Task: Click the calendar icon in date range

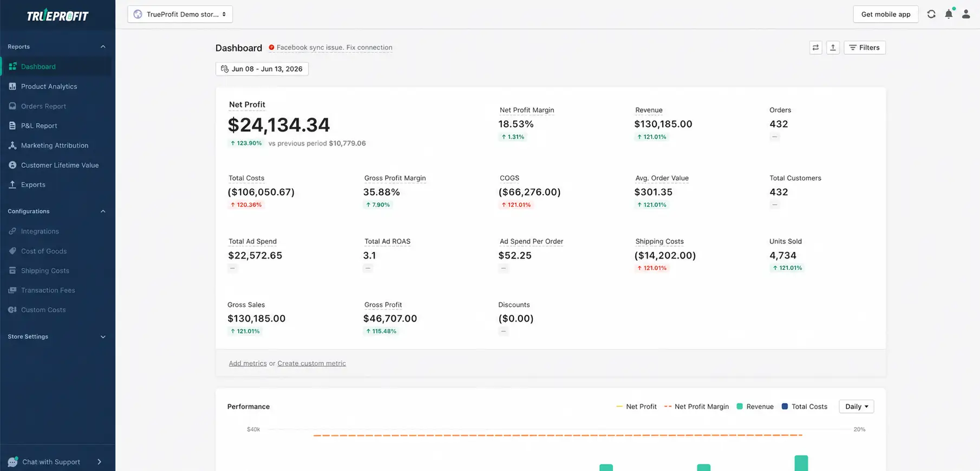Action: click(225, 69)
